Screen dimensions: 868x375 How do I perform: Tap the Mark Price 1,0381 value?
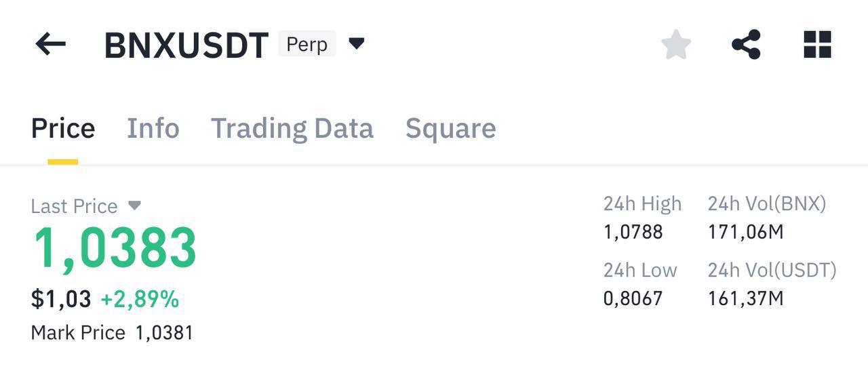[164, 333]
